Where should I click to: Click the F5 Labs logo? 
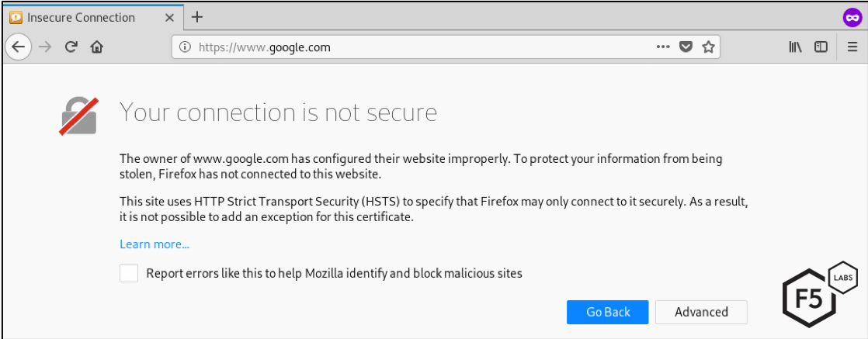tap(815, 295)
